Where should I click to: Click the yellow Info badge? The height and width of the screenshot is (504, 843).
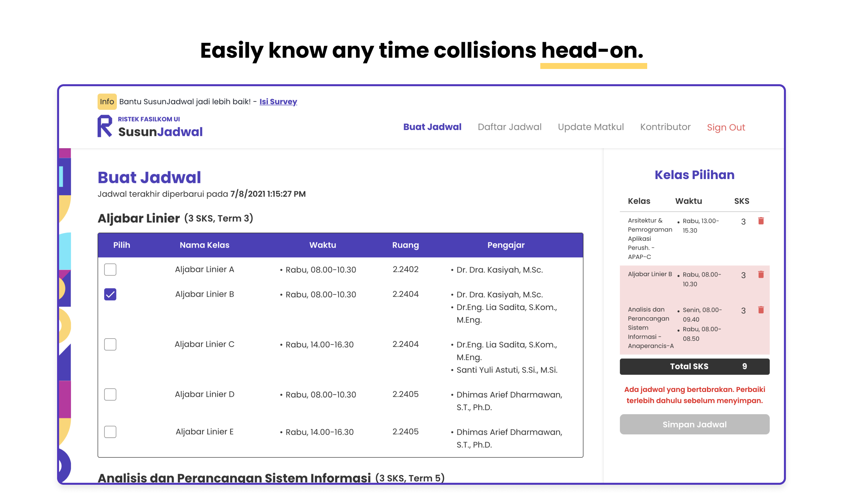click(107, 101)
